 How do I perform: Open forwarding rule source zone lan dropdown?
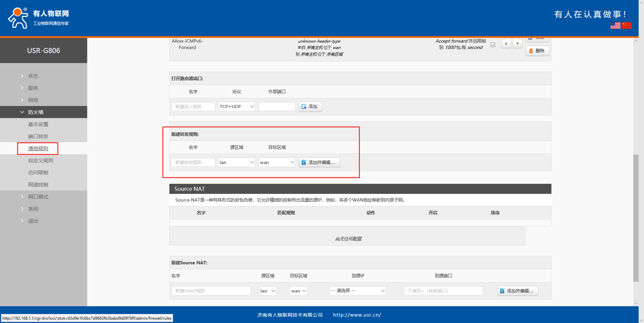(x=236, y=162)
